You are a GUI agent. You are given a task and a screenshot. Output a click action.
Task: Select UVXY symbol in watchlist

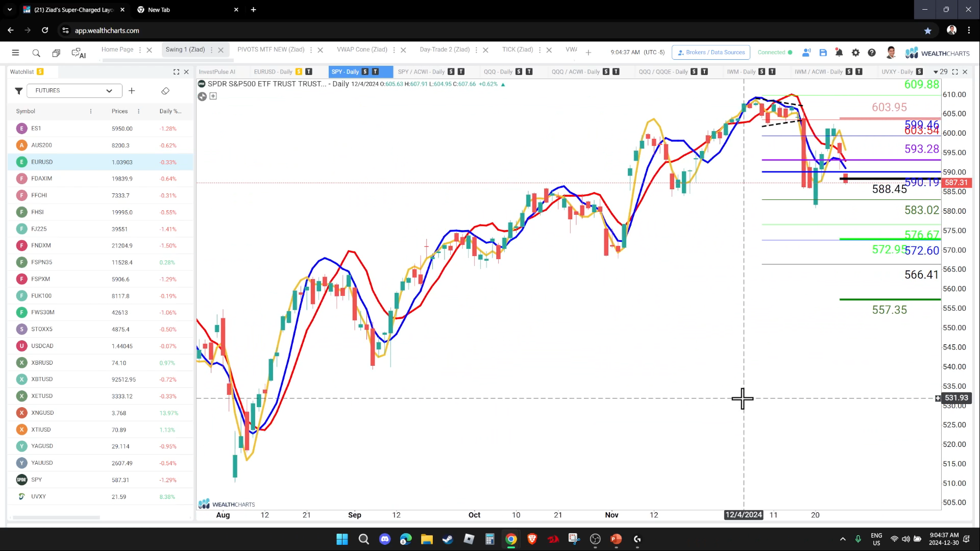38,497
